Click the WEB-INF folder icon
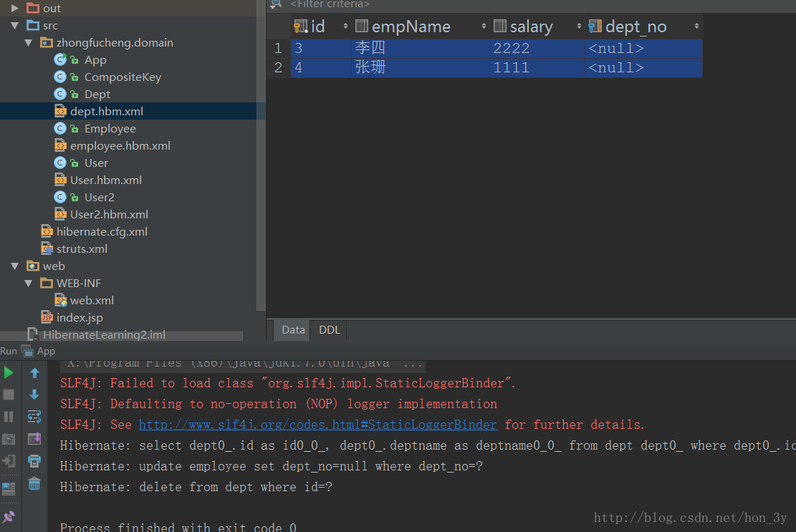Screen dimensions: 796x532 pos(47,283)
